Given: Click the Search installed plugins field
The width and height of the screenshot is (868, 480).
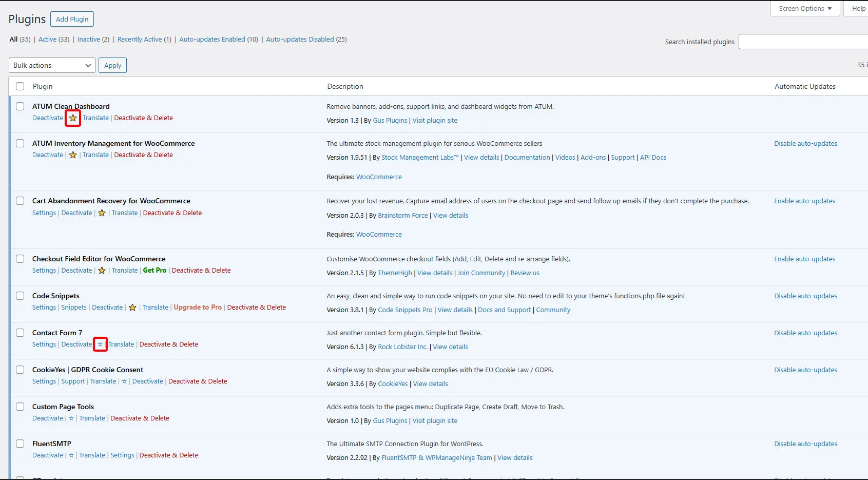Looking at the screenshot, I should (x=803, y=42).
